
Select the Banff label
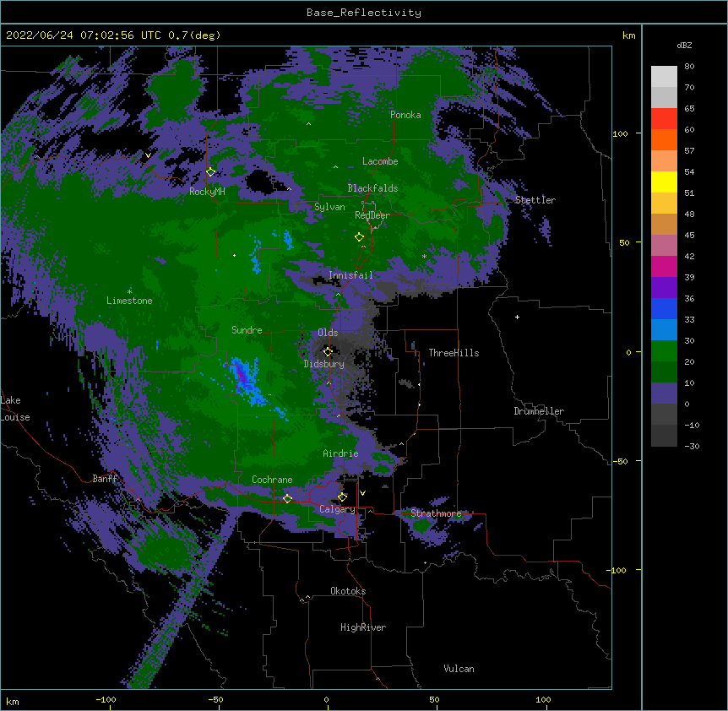pos(105,479)
